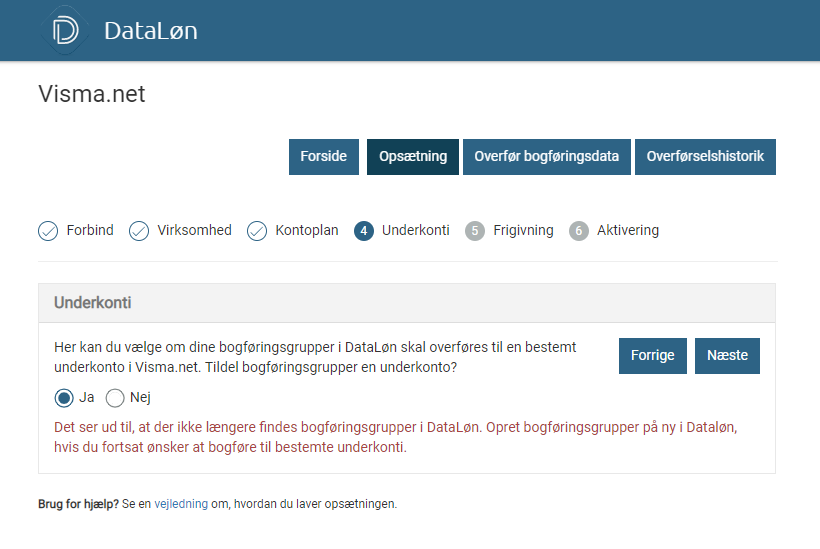Image resolution: width=820 pixels, height=549 pixels.
Task: Click the step 6 number circle
Action: (579, 231)
